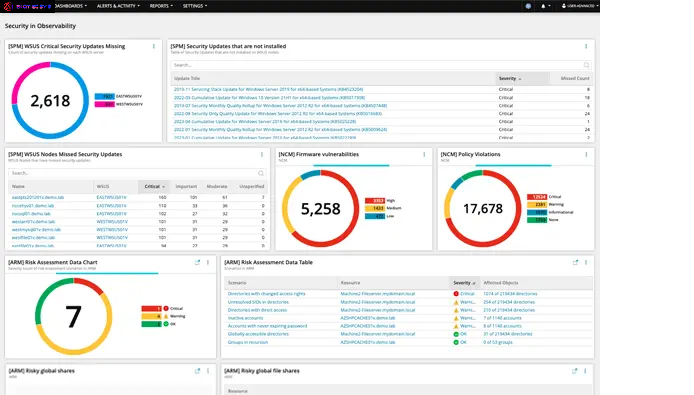Open the 2023-04 Cumulative Update for Windows Server 2016
Viewport: 694px width, 395px height.
click(265, 121)
